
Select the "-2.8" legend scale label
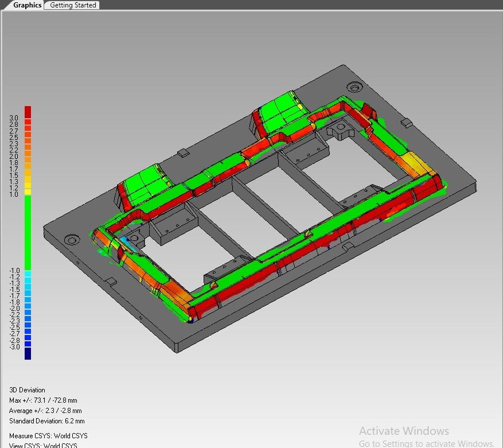tap(14, 340)
